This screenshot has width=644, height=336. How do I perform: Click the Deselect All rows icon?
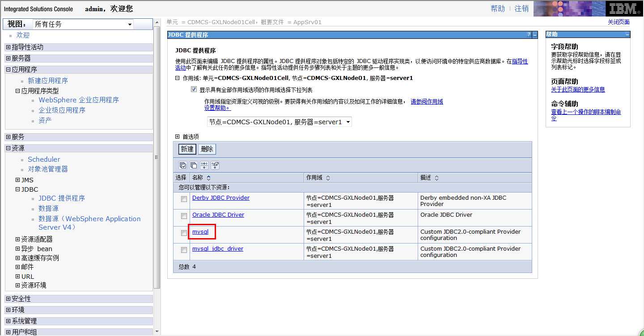coord(194,165)
